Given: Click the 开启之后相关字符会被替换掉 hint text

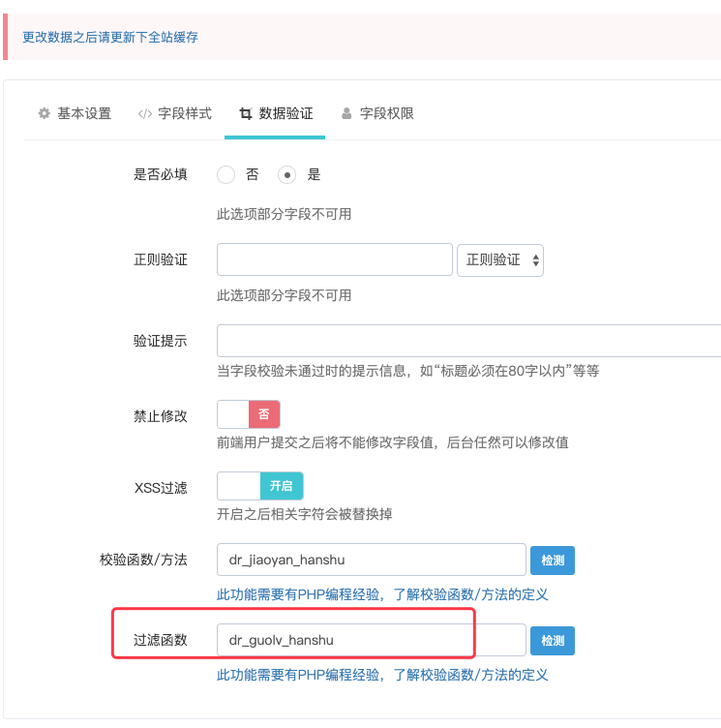Looking at the screenshot, I should click(x=305, y=514).
